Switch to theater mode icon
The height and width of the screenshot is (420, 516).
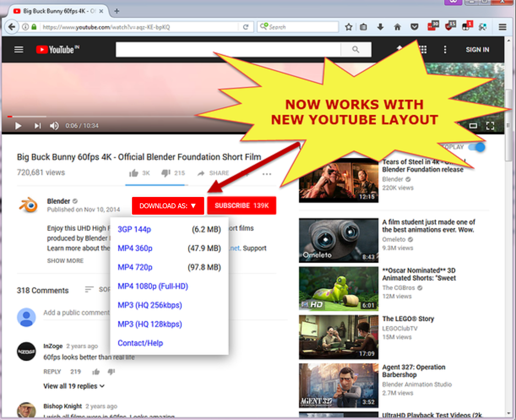473,125
